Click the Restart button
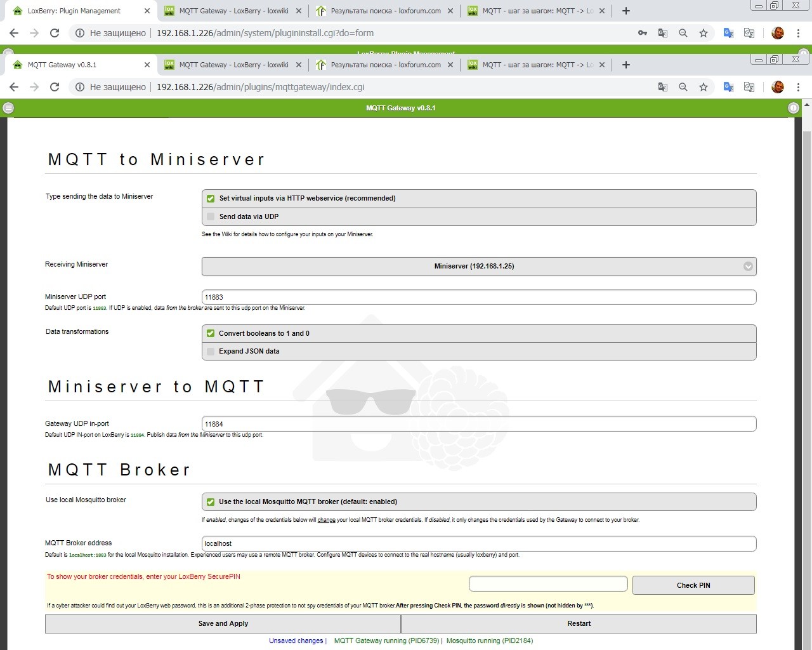Image resolution: width=812 pixels, height=650 pixels. pyautogui.click(x=579, y=624)
